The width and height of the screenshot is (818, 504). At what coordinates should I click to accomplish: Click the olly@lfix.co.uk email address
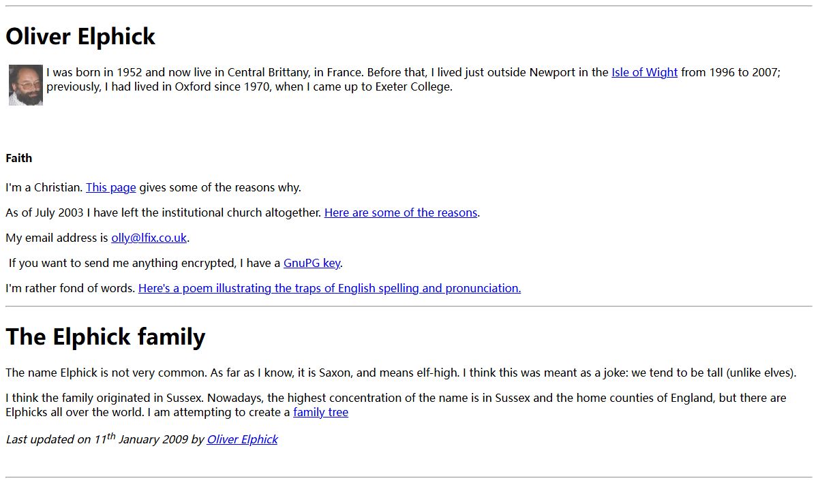(x=149, y=238)
